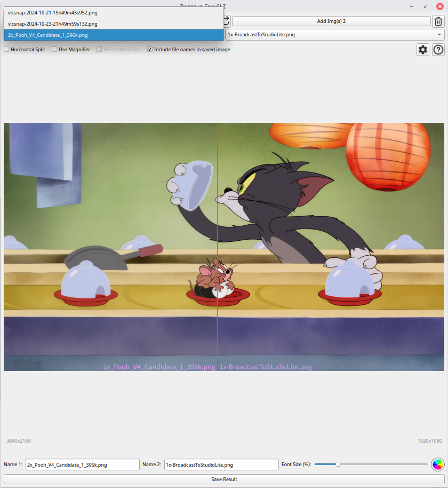Select vlcsnap-2024-10-21-15h49m43s952.png in list
The width and height of the screenshot is (448, 488).
pyautogui.click(x=114, y=13)
